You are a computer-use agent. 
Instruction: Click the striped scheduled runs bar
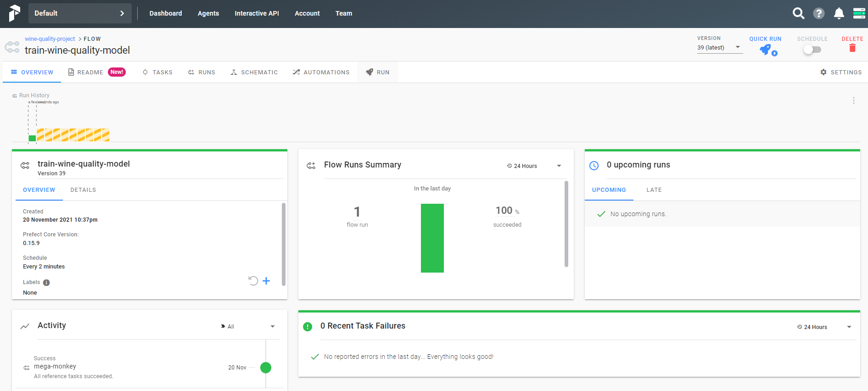73,135
